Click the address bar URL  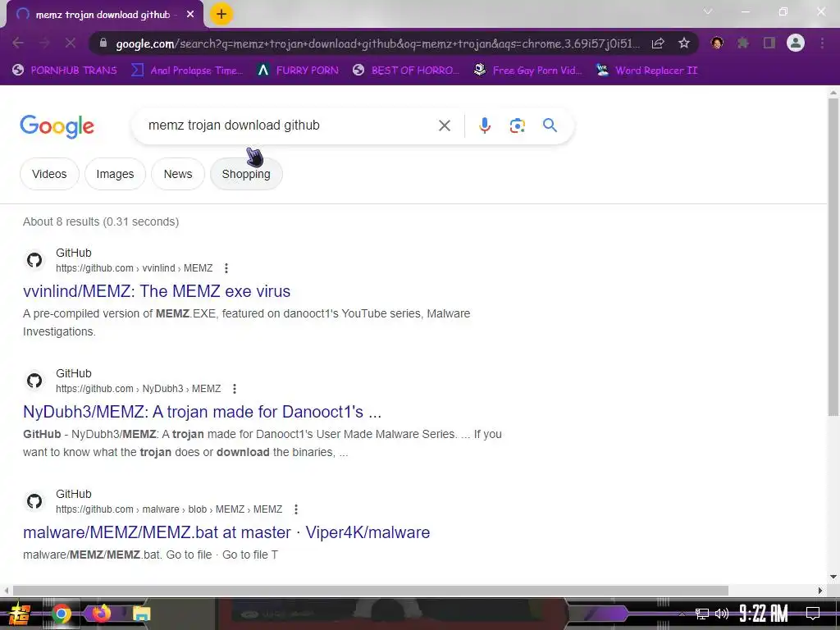377,43
